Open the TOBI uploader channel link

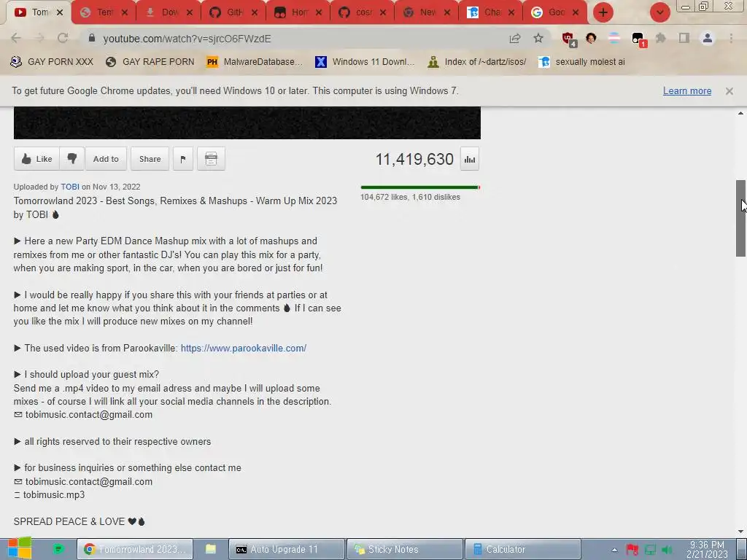[x=70, y=187]
